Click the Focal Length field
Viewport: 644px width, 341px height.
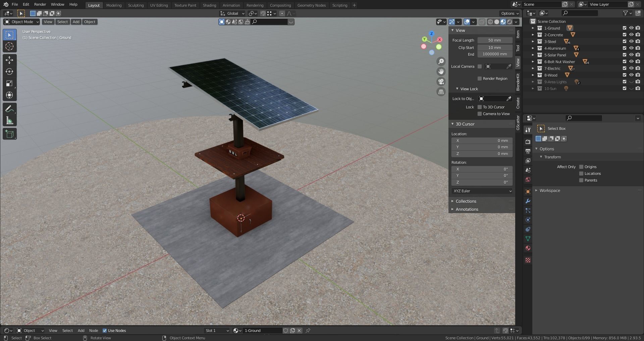click(x=495, y=40)
